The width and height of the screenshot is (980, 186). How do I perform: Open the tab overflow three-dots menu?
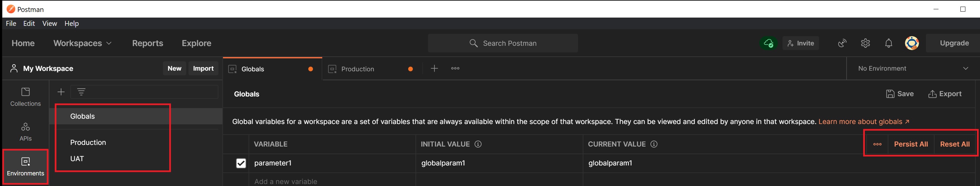point(455,69)
